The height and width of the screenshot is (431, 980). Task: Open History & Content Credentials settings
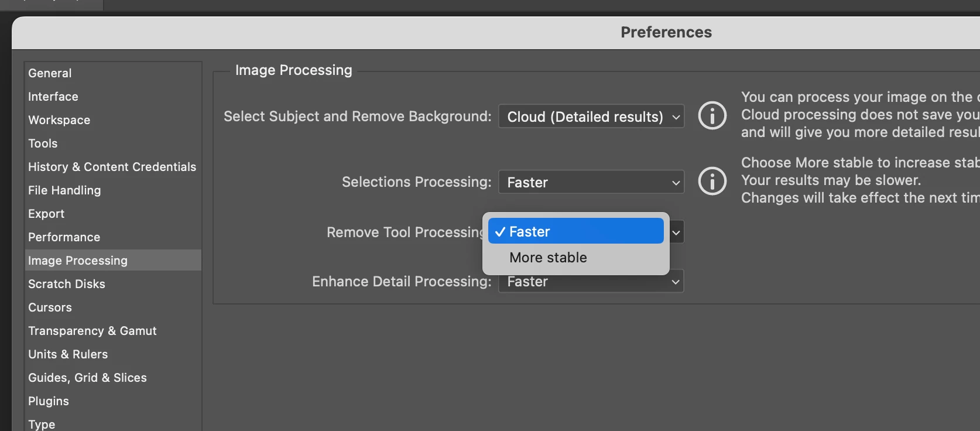(x=112, y=167)
